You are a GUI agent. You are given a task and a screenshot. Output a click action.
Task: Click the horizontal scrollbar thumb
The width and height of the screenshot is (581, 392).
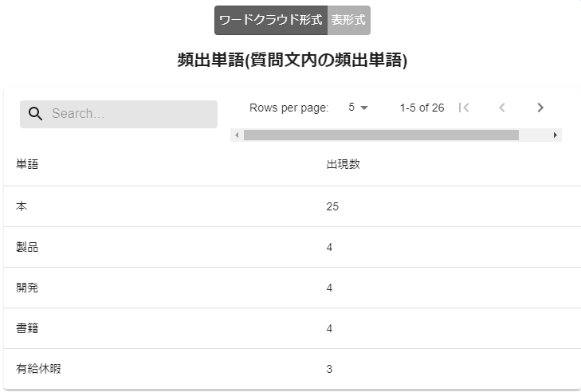[381, 135]
